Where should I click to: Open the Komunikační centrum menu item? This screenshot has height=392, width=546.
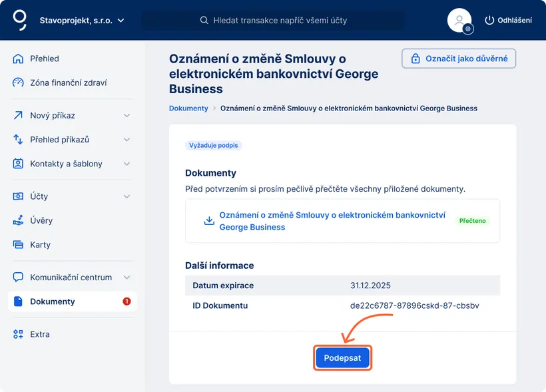(x=71, y=278)
